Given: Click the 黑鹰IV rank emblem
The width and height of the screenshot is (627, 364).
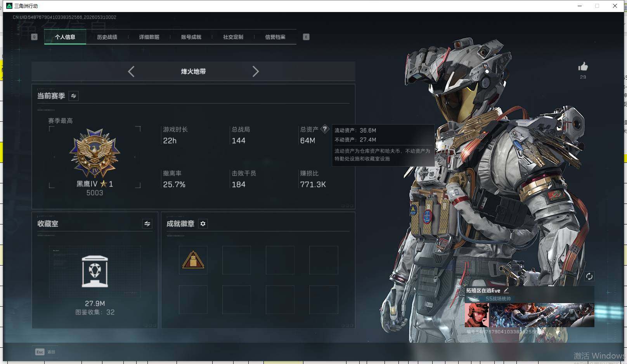Looking at the screenshot, I should click(95, 154).
